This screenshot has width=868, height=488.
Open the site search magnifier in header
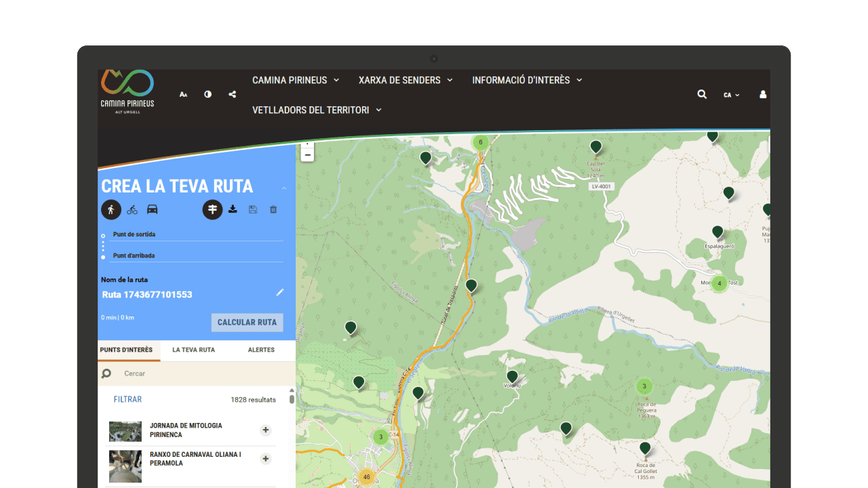point(702,94)
